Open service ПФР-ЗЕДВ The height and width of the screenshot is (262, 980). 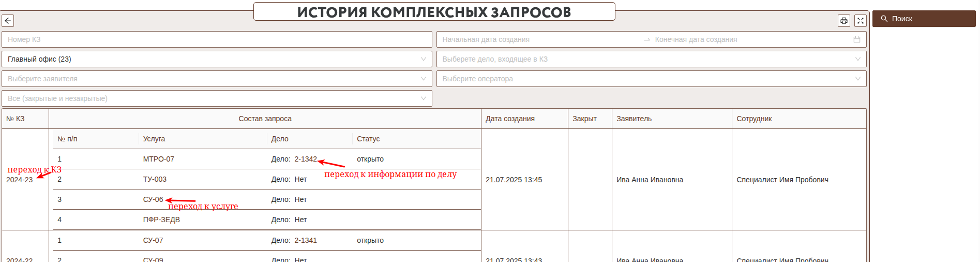coord(161,220)
